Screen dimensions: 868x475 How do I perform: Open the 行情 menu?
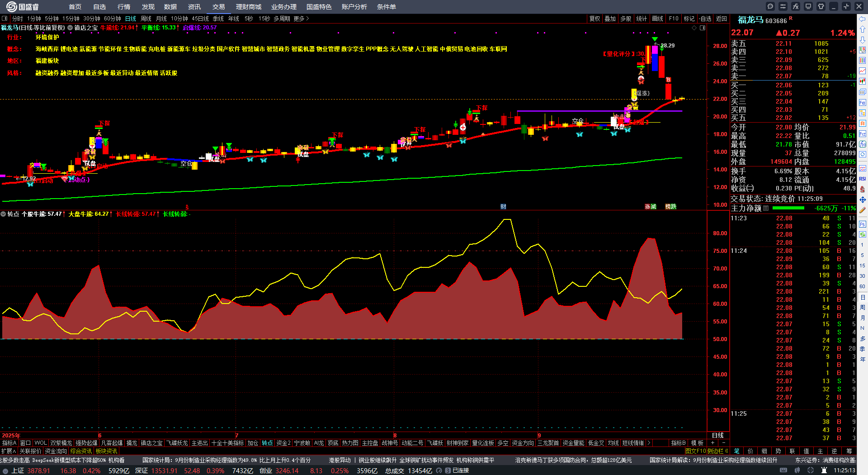124,7
